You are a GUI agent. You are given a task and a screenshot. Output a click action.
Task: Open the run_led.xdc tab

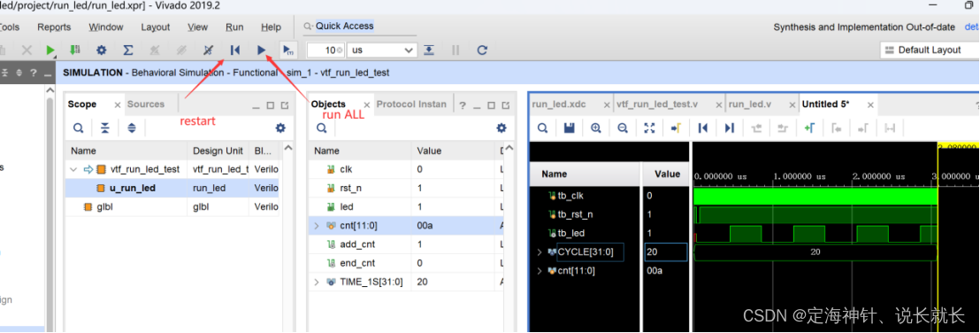click(x=559, y=104)
